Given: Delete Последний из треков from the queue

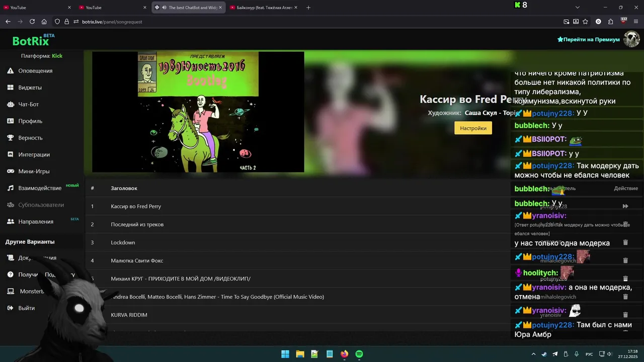Looking at the screenshot, I should tap(625, 224).
